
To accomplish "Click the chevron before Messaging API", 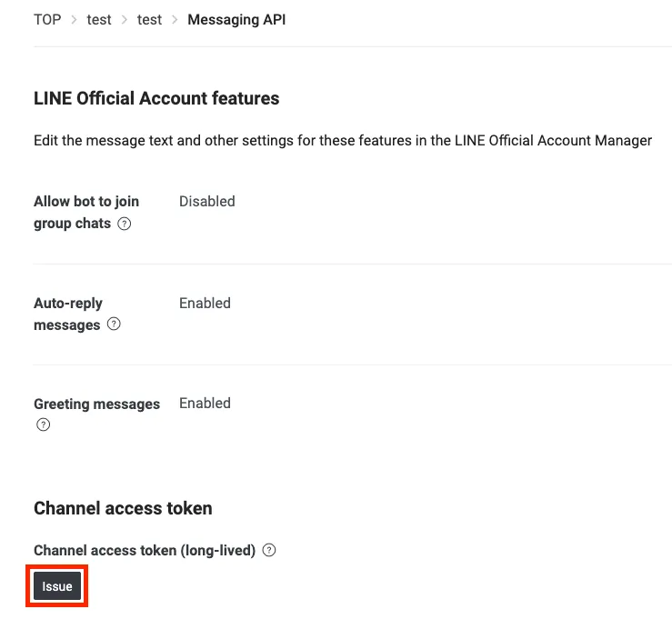I will point(175,19).
